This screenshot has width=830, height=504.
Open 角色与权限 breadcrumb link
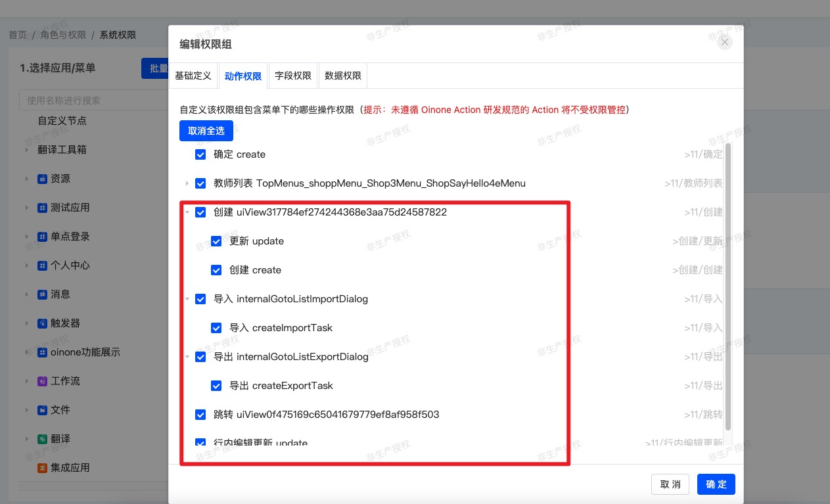pos(63,35)
